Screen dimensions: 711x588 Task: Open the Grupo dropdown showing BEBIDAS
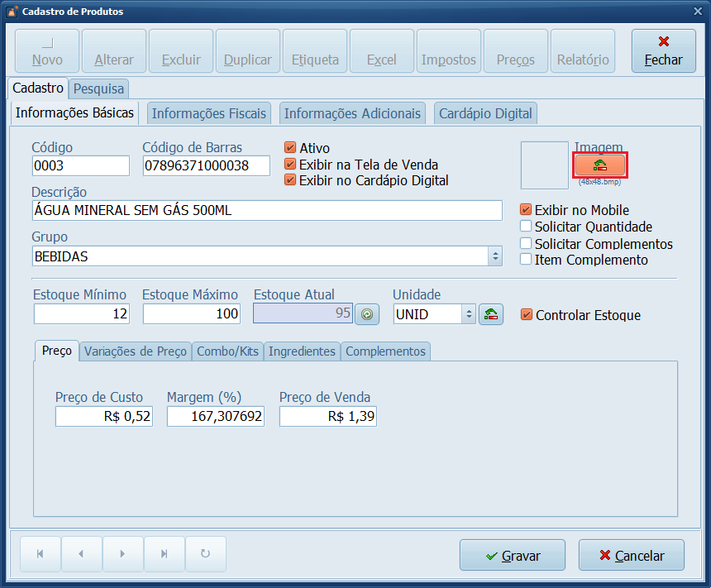495,256
